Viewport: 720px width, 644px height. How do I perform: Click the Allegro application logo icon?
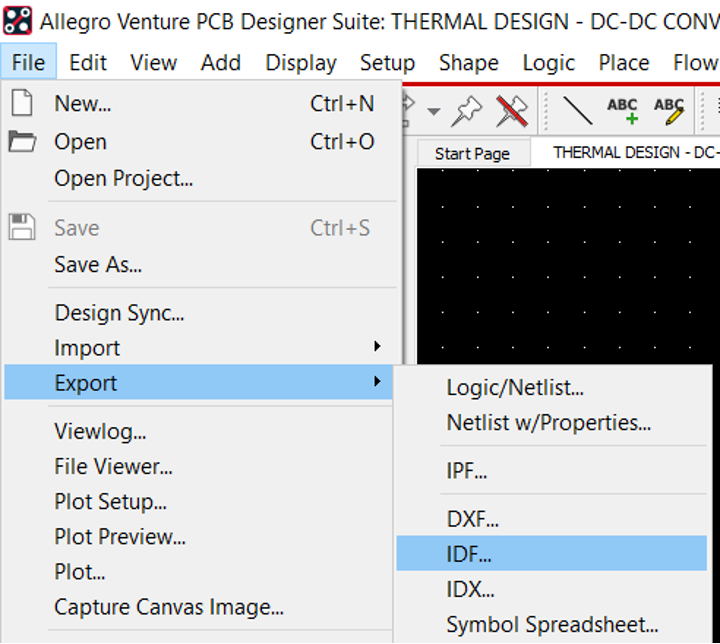click(x=17, y=21)
